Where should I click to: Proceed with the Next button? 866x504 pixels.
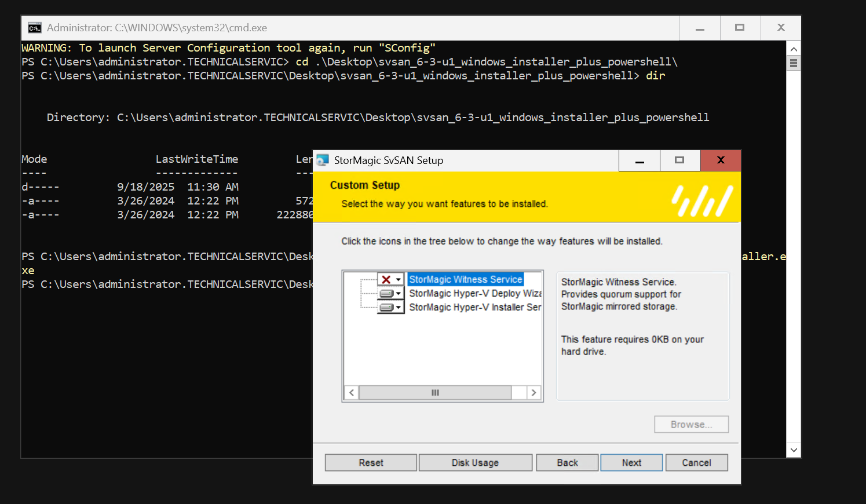point(631,463)
